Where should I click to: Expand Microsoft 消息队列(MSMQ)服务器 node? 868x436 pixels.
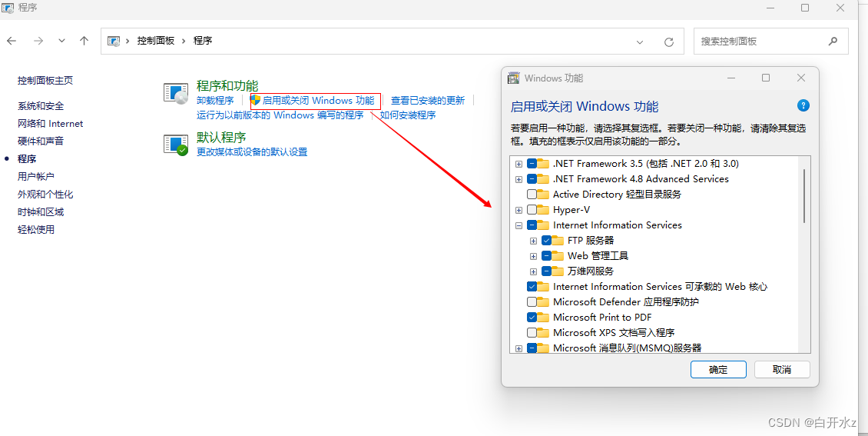tap(518, 349)
